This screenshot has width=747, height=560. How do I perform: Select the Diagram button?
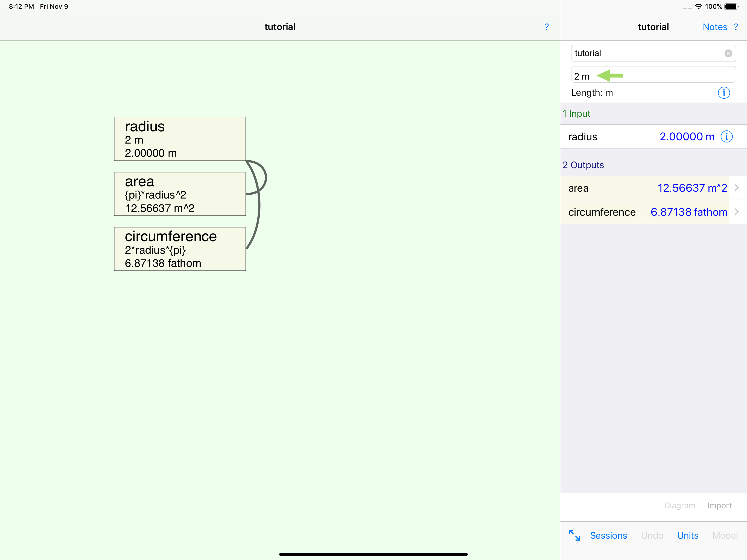coord(679,505)
